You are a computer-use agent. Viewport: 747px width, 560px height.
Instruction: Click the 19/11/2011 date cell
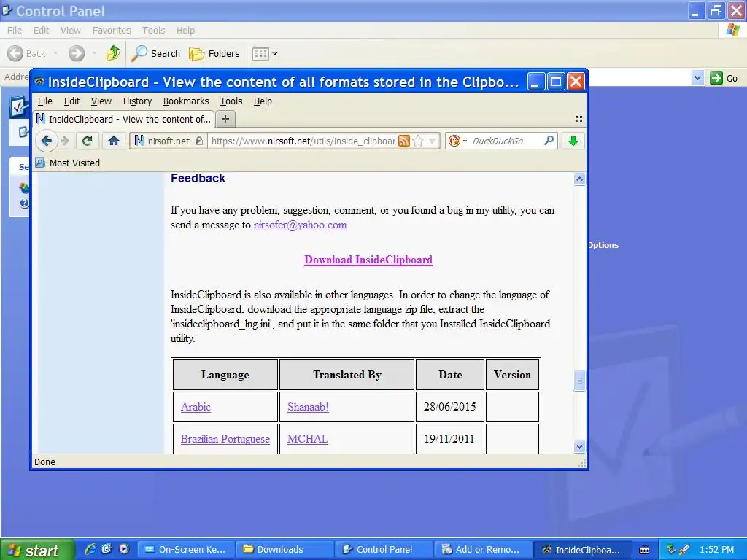[x=449, y=438]
